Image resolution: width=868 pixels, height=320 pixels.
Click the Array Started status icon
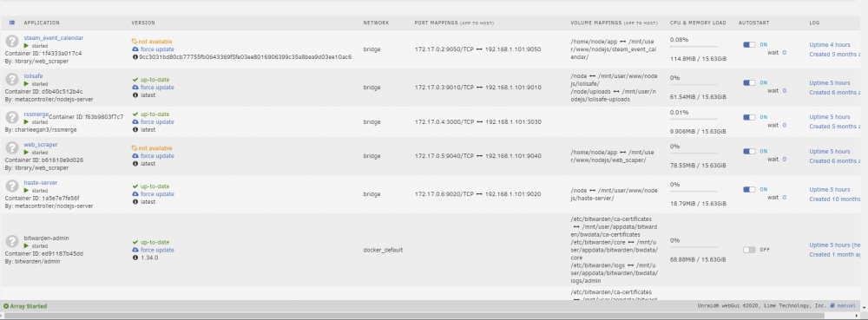(6, 305)
